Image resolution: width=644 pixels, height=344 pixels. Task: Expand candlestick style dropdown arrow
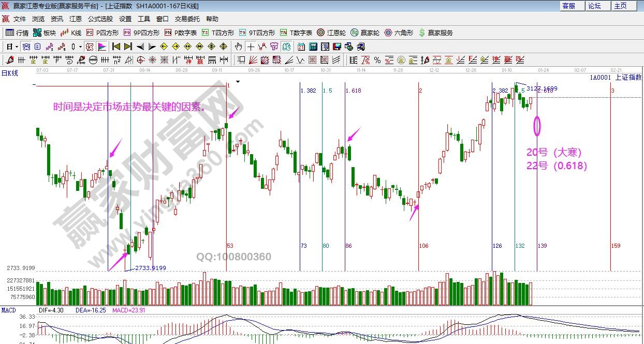pyautogui.click(x=80, y=47)
